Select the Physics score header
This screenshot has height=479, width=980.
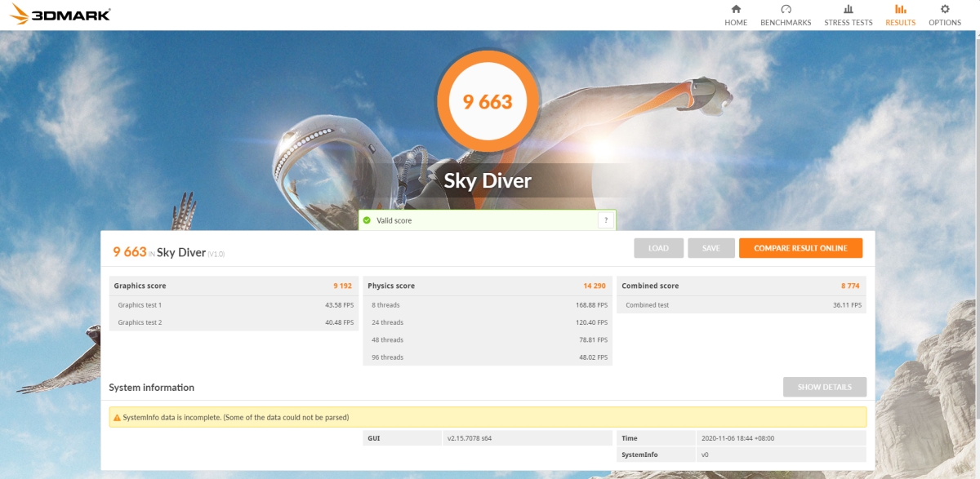487,286
